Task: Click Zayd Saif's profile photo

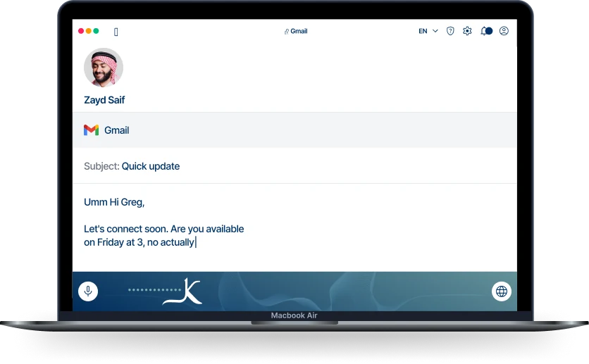Action: [x=104, y=68]
